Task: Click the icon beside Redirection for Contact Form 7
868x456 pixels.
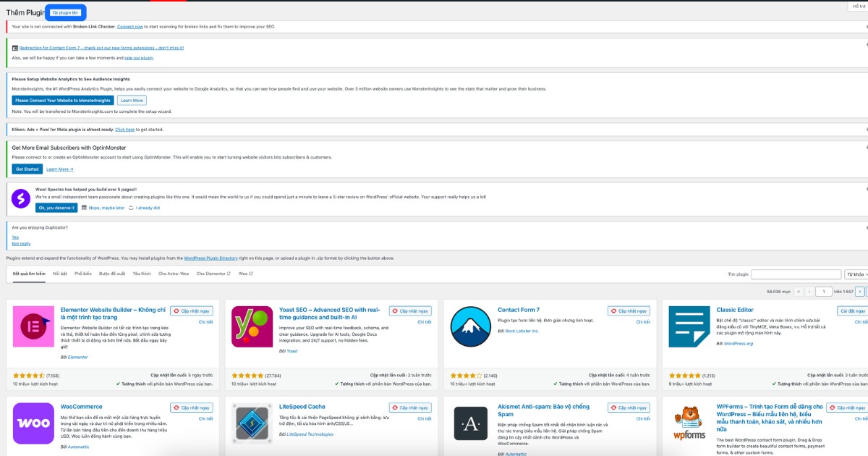Action: click(x=15, y=48)
